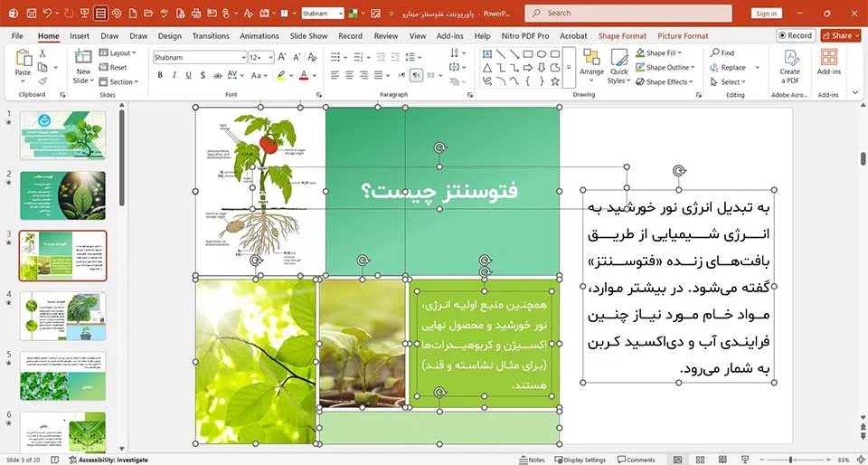The height and width of the screenshot is (465, 868).
Task: Decrease font size with the smaller A icon
Action: click(x=297, y=57)
